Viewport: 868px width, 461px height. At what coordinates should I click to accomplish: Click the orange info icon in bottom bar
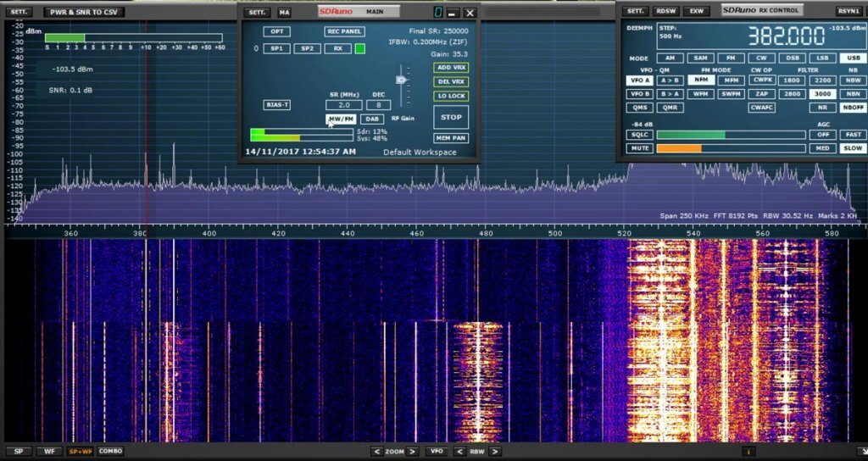[748, 452]
